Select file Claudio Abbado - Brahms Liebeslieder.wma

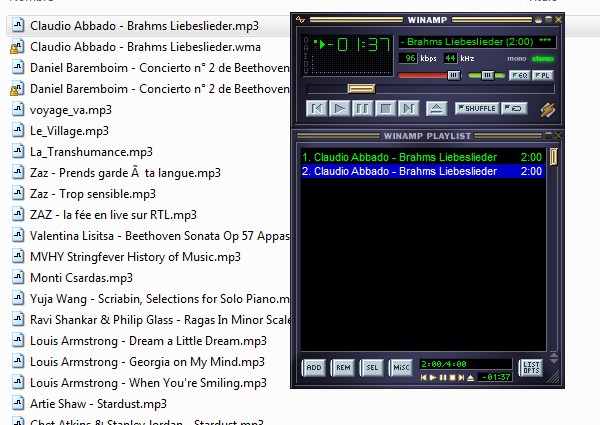[145, 47]
